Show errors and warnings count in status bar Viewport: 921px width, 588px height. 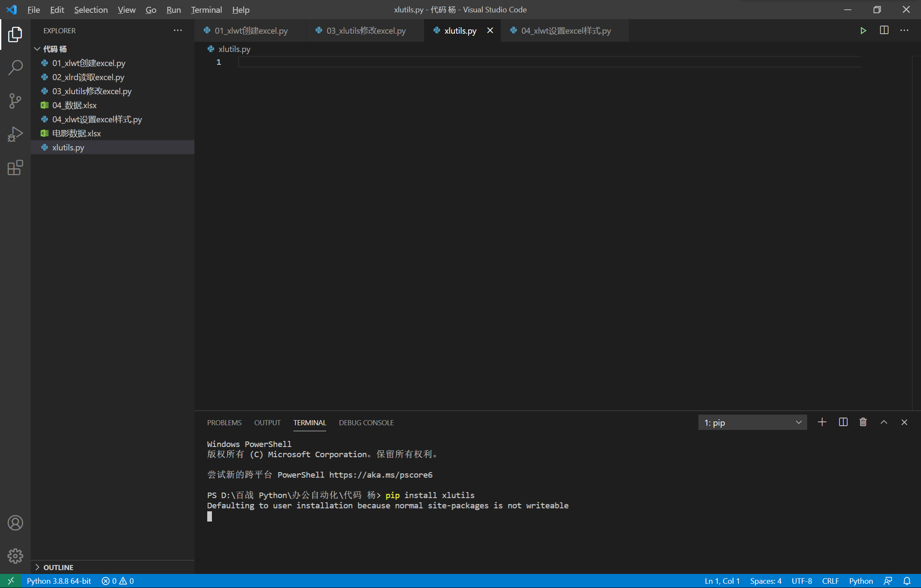(x=118, y=581)
